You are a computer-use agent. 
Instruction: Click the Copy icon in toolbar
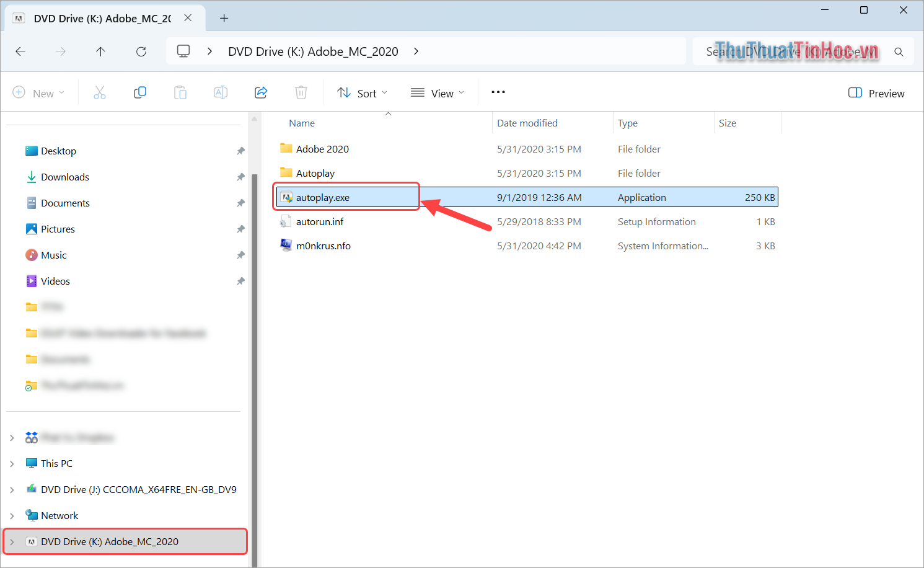point(140,93)
